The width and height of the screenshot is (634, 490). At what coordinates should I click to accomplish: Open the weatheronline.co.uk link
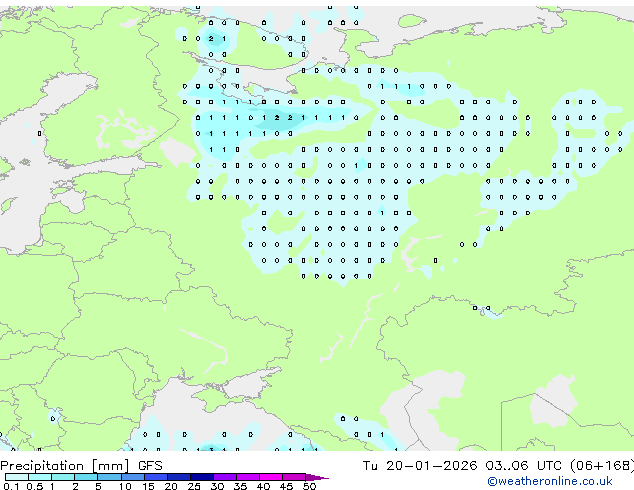(x=550, y=481)
